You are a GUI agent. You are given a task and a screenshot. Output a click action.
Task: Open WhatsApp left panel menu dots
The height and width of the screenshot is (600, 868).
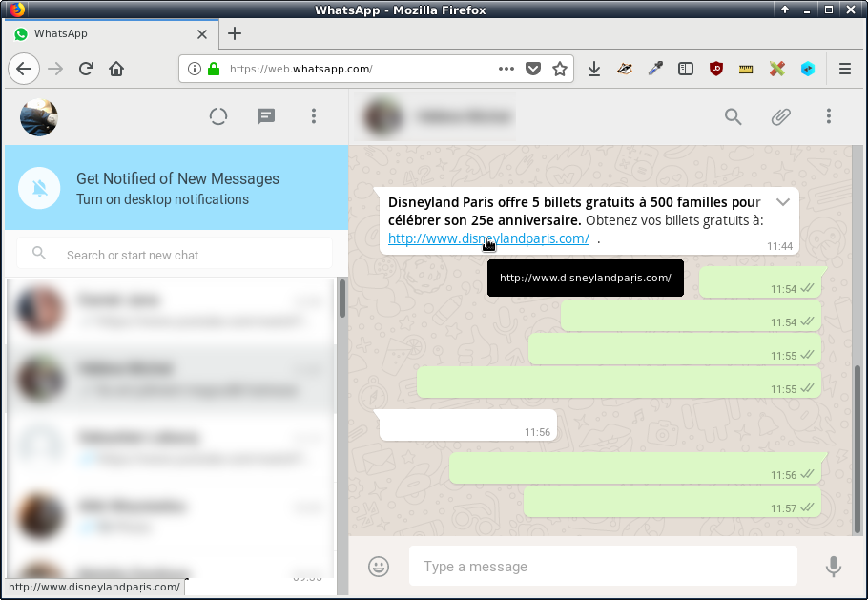314,116
